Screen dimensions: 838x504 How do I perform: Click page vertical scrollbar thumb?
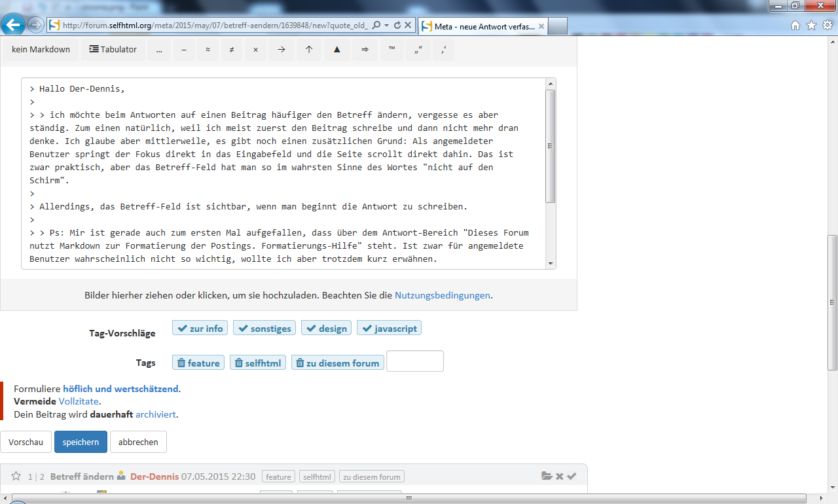832,302
